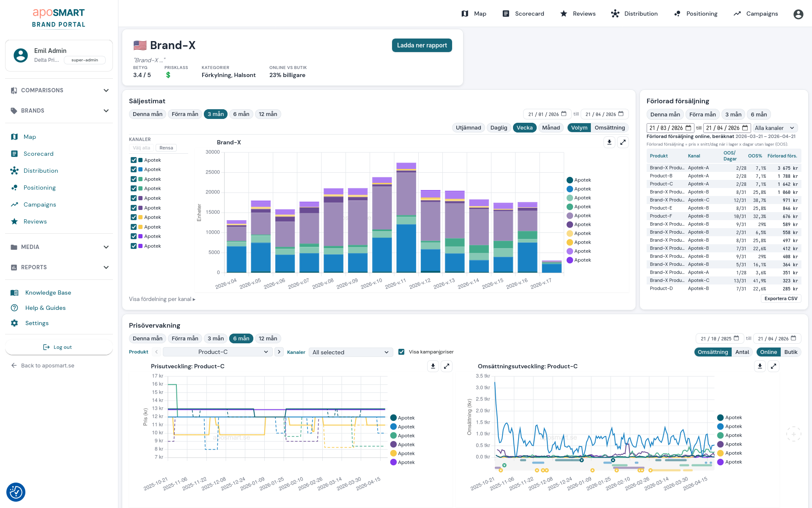Image resolution: width=812 pixels, height=508 pixels.
Task: Select 6 mån in Säljestimat
Action: pos(241,114)
